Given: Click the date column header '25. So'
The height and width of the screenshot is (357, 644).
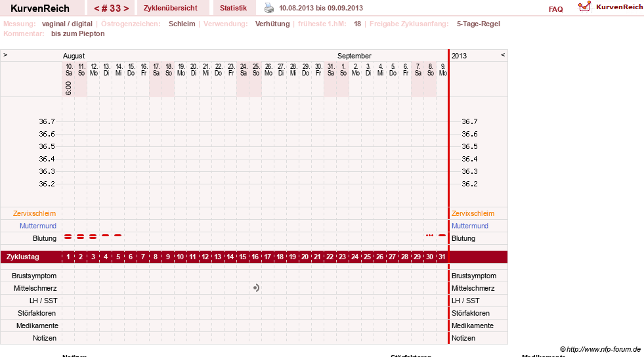Looking at the screenshot, I should click(255, 70).
